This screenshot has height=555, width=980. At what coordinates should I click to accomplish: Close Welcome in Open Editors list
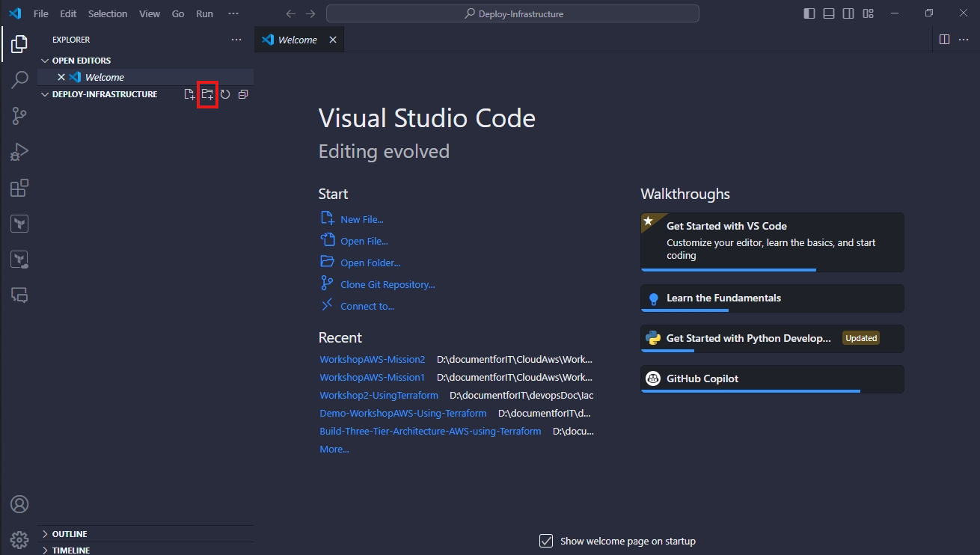point(61,77)
